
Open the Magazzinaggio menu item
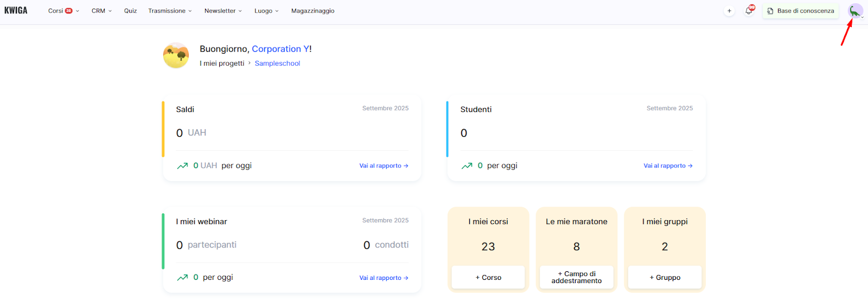pos(312,11)
